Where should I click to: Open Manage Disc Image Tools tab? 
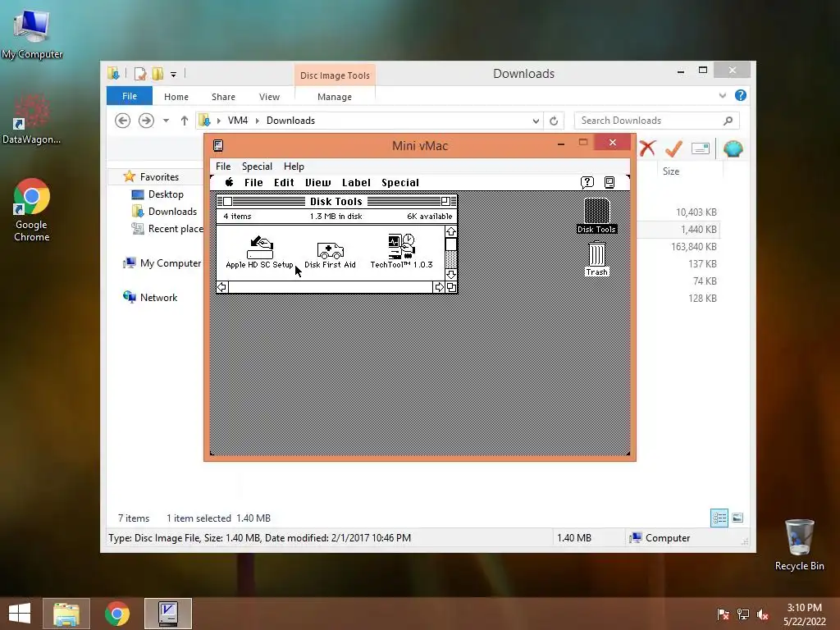point(335,97)
